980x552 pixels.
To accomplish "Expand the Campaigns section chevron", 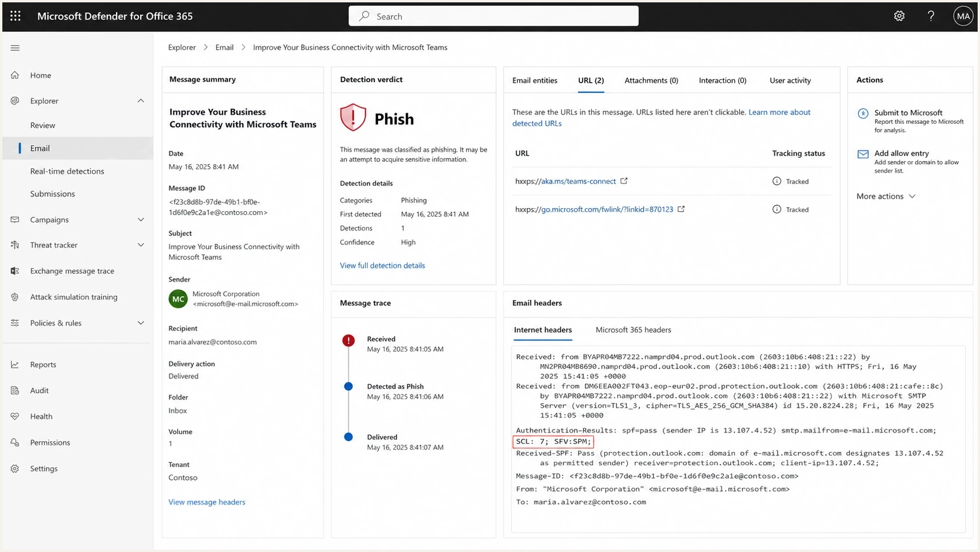I will (141, 219).
